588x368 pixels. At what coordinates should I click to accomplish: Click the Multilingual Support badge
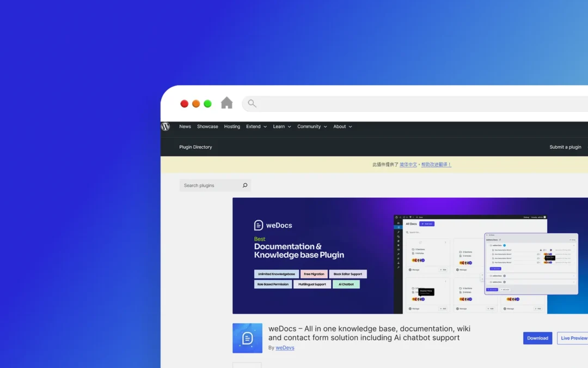312,284
